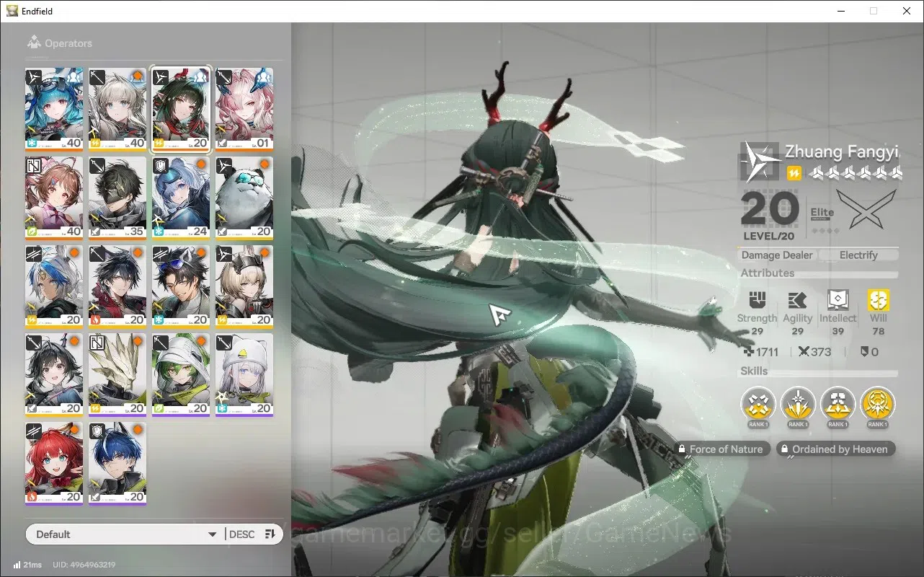Select the red-haired operator card
924x577 pixels.
point(54,464)
